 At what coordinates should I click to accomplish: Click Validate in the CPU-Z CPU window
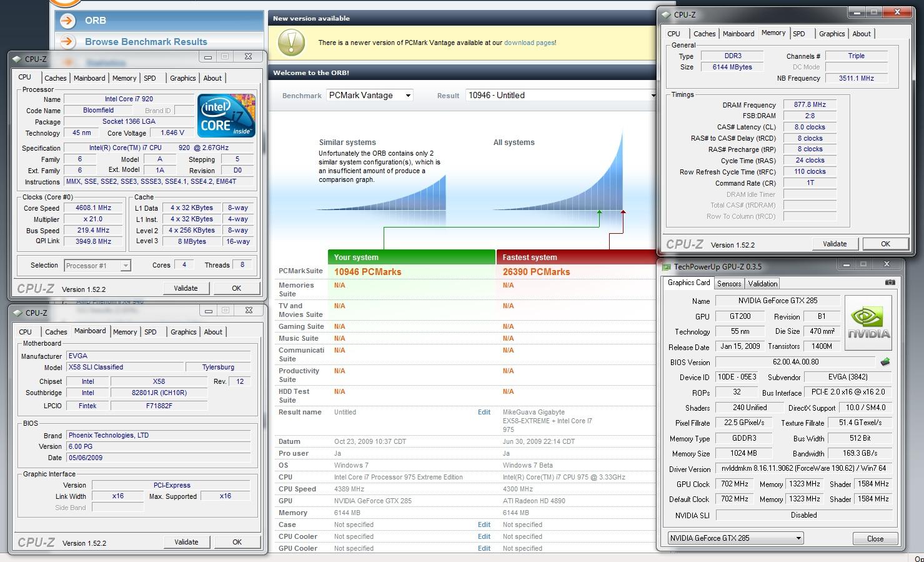[186, 288]
